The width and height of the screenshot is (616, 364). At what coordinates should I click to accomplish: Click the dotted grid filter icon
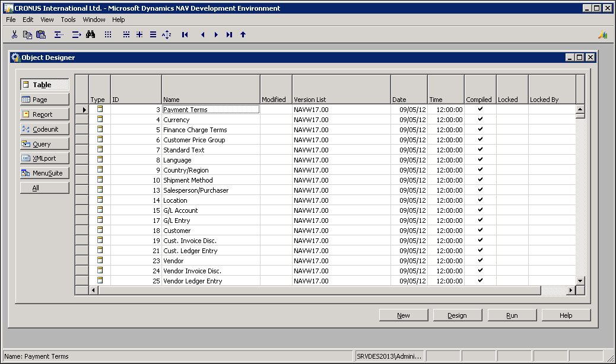pyautogui.click(x=108, y=34)
